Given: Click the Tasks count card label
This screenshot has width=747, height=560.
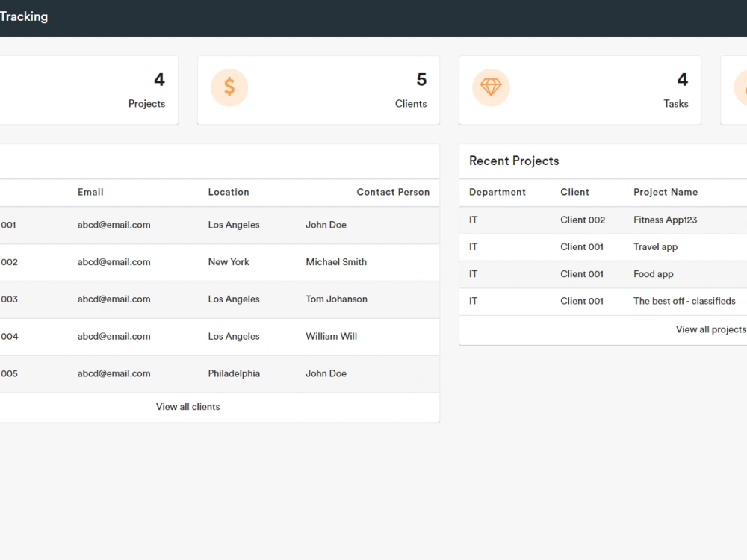Looking at the screenshot, I should point(676,103).
